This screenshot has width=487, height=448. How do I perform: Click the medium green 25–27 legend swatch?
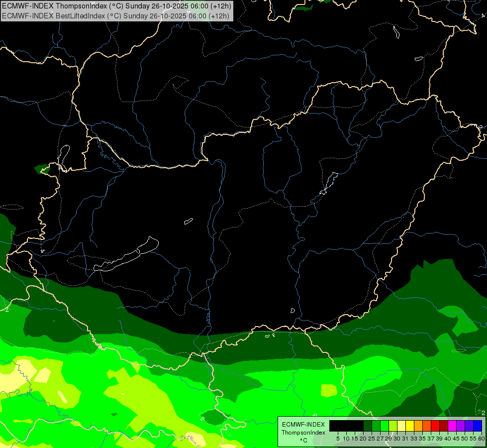tap(376, 426)
